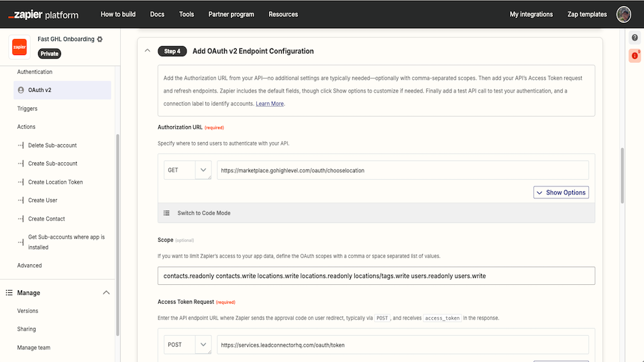The image size is (644, 362).
Task: Open the Actions sidebar section
Action: click(x=26, y=127)
